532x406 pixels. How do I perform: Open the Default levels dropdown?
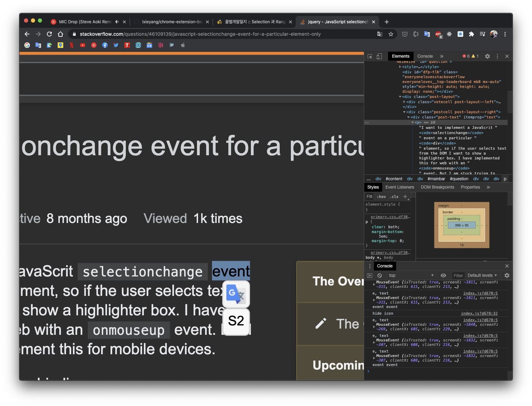click(482, 275)
